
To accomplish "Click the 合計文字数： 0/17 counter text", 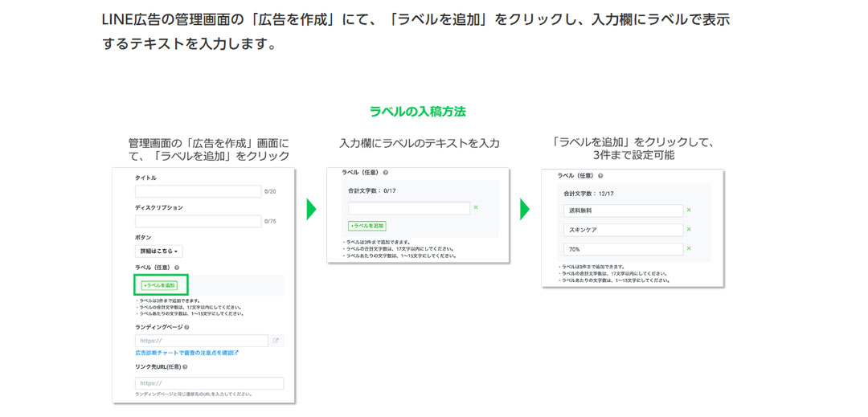I will pyautogui.click(x=372, y=190).
